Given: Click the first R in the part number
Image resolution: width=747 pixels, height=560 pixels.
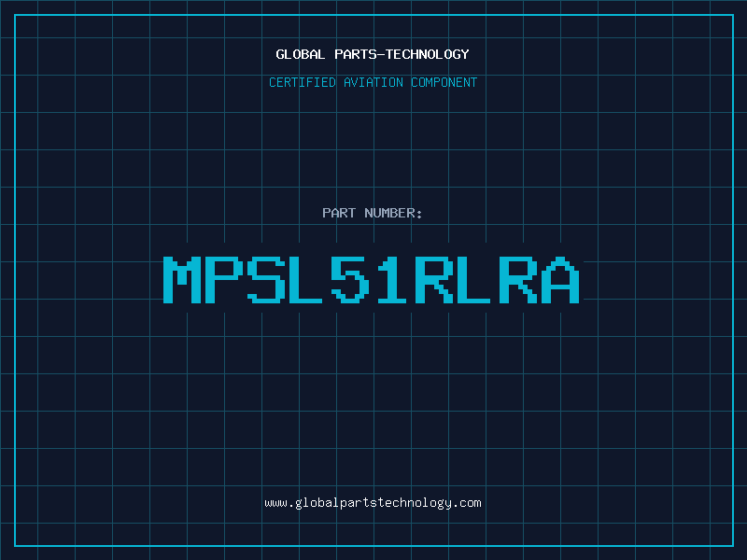Looking at the screenshot, I should [434, 279].
